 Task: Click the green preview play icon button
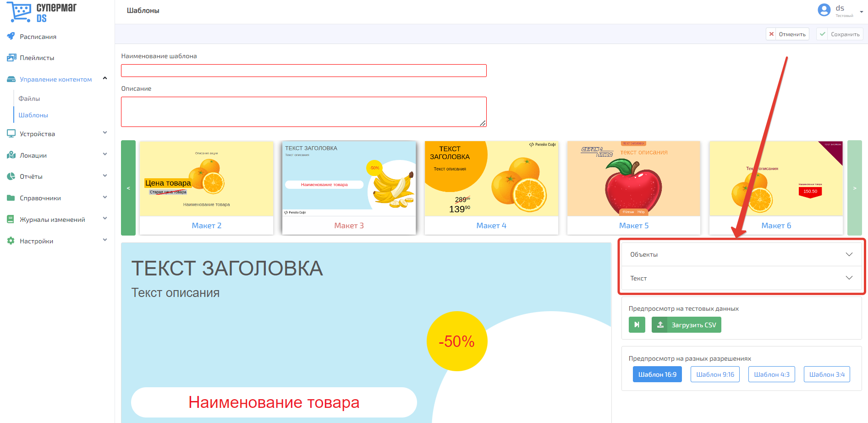[x=637, y=324]
